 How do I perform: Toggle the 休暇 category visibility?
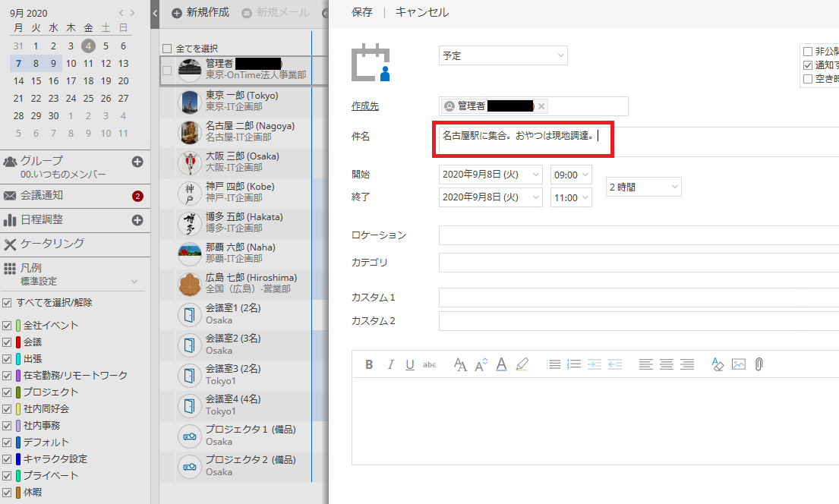8,492
